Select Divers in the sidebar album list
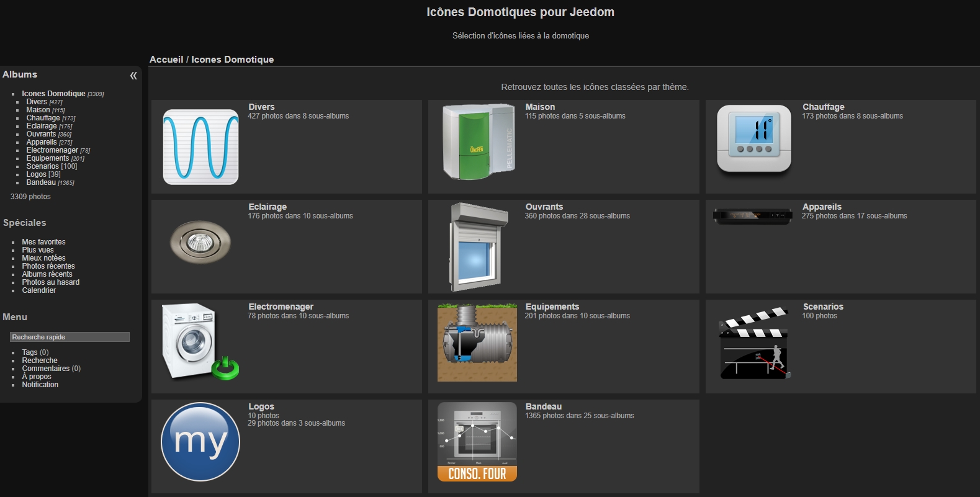980x497 pixels. (x=37, y=102)
